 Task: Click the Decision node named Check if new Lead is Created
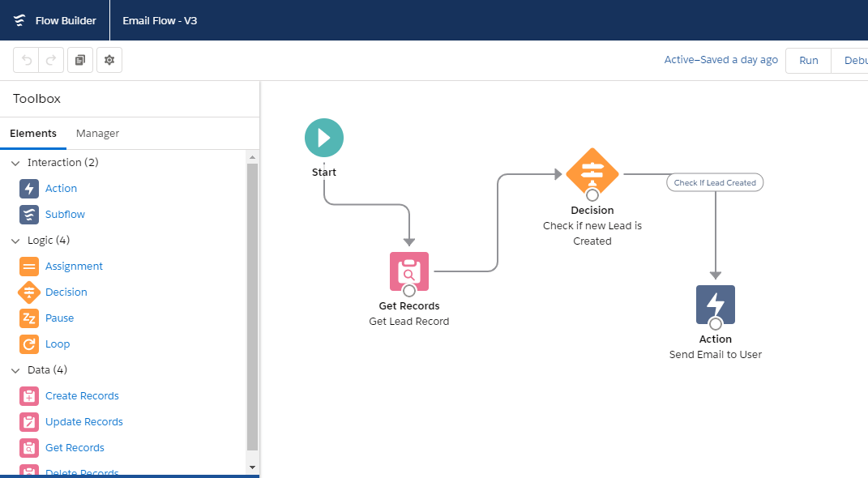(592, 173)
